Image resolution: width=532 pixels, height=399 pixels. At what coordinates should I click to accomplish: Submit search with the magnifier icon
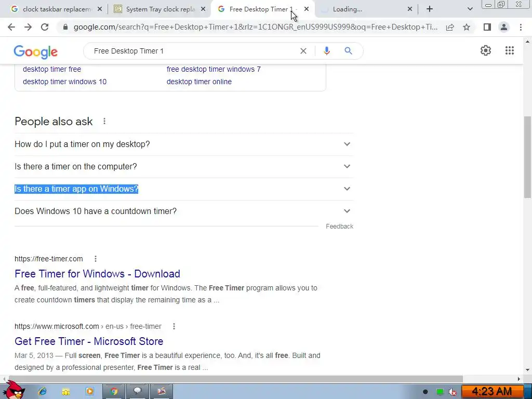pos(348,51)
